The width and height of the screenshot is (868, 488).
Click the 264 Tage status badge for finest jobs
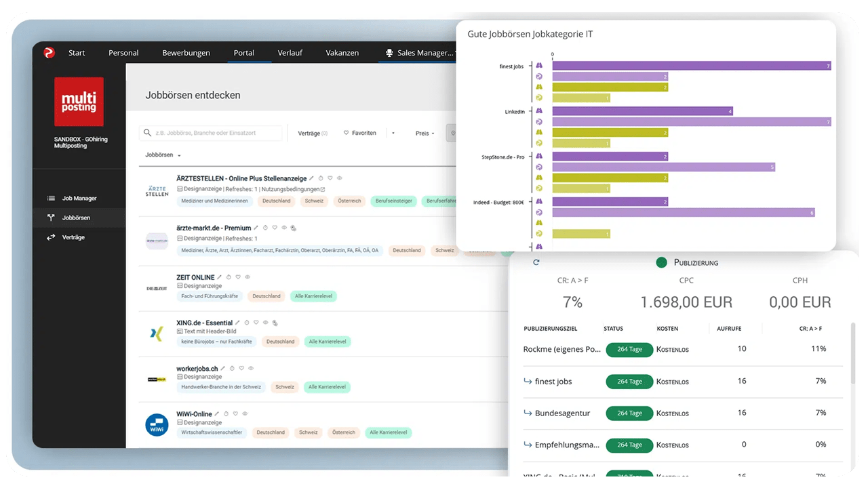click(629, 382)
